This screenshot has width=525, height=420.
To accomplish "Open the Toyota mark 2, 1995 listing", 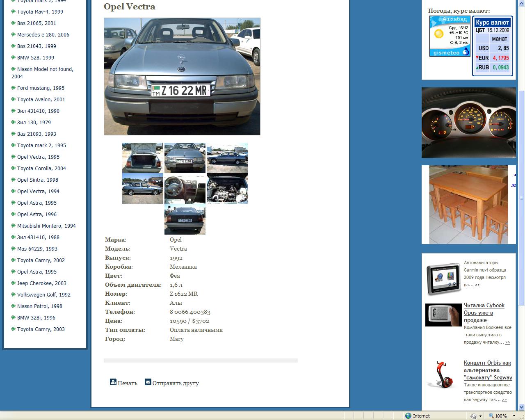I will coord(41,145).
